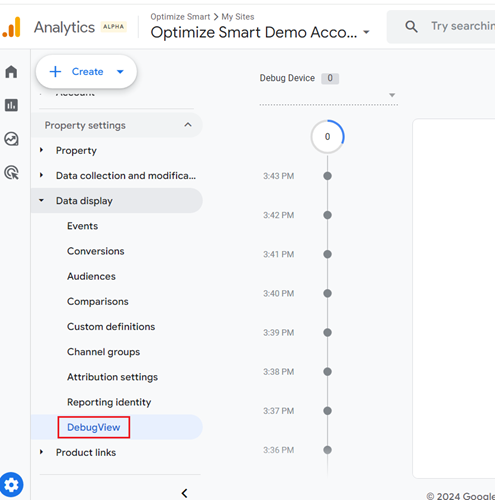
Task: Click the 3:43 PM time label
Action: (279, 176)
